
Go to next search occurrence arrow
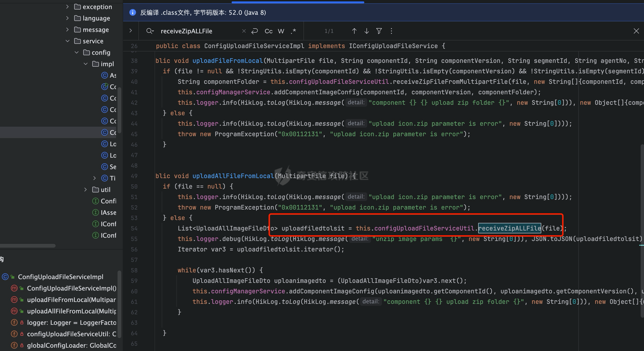(x=366, y=31)
